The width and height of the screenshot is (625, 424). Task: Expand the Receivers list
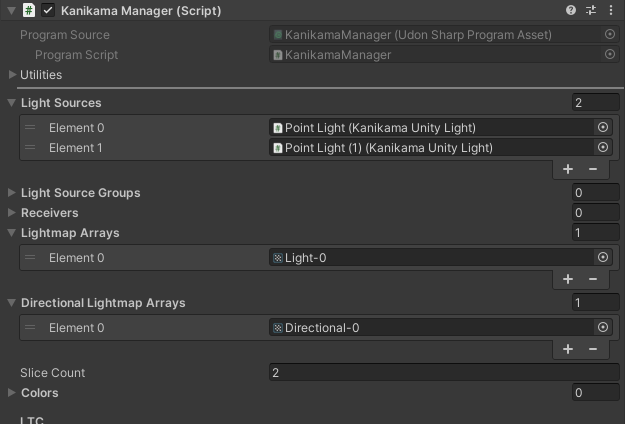pyautogui.click(x=12, y=213)
